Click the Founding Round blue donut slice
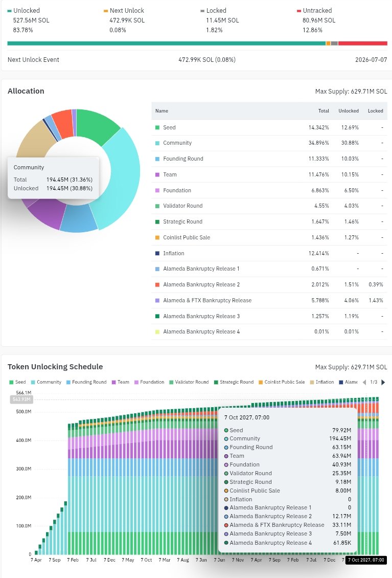The image size is (392, 578). (78, 219)
